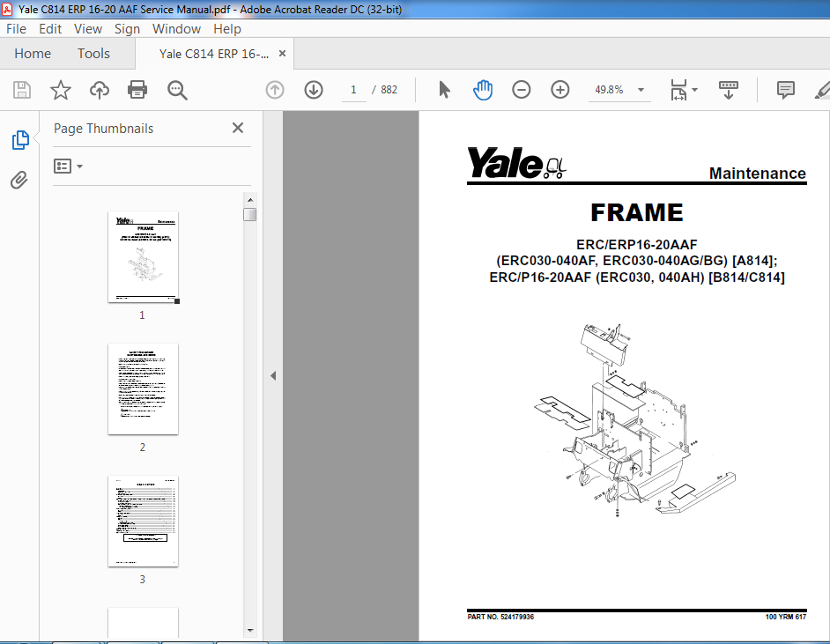Screen dimensions: 830x644
Task: Go to previous page arrow
Action: tap(275, 90)
